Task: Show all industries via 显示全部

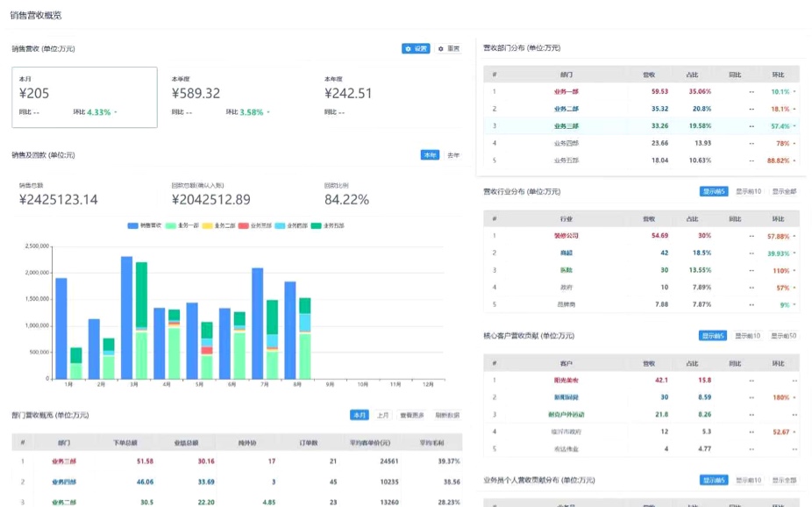Action: (x=784, y=191)
